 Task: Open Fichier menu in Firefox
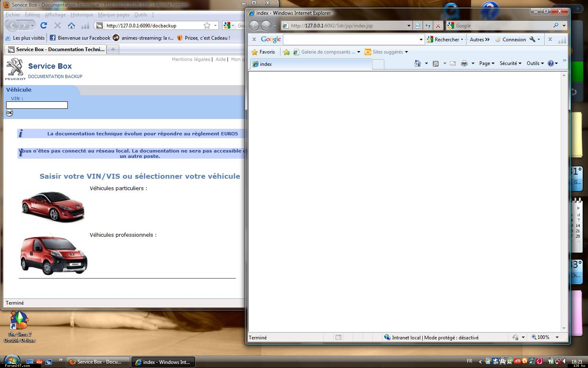click(13, 15)
